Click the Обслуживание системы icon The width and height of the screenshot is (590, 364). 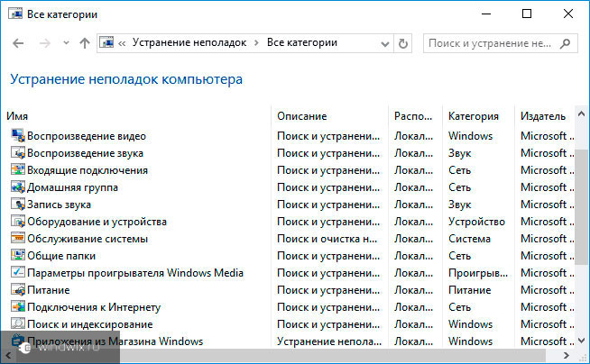point(18,238)
